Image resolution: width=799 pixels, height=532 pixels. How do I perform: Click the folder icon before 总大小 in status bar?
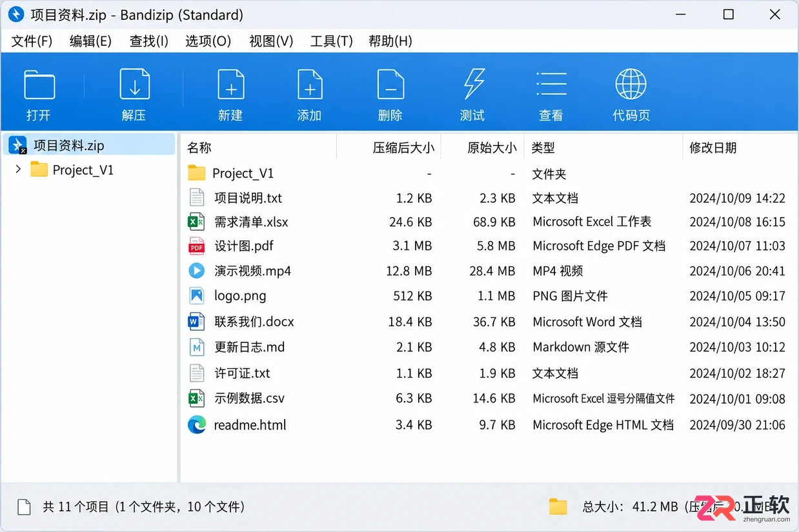pyautogui.click(x=558, y=507)
